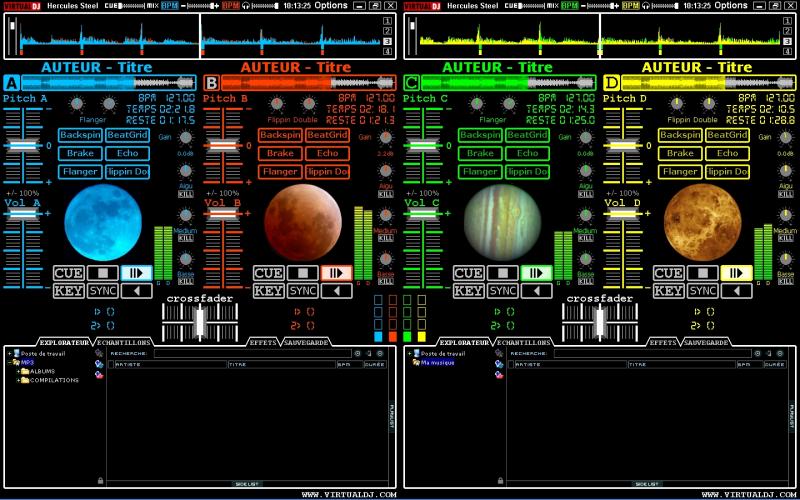Toggle the Medium KILL switch on deck A

pos(186,238)
